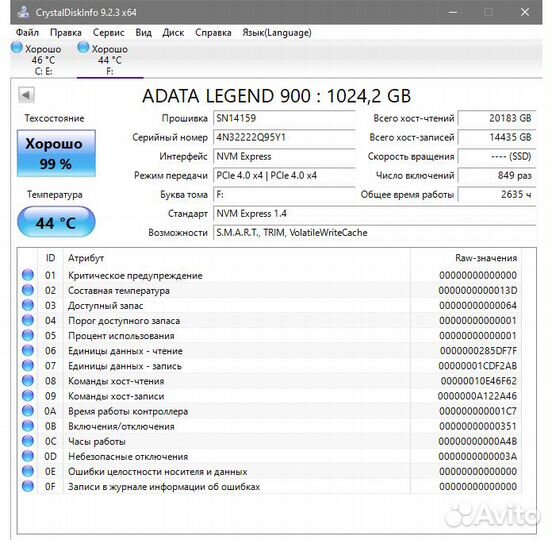This screenshot has height=540, width=552.
Task: Open the Сервис menu
Action: click(x=108, y=33)
